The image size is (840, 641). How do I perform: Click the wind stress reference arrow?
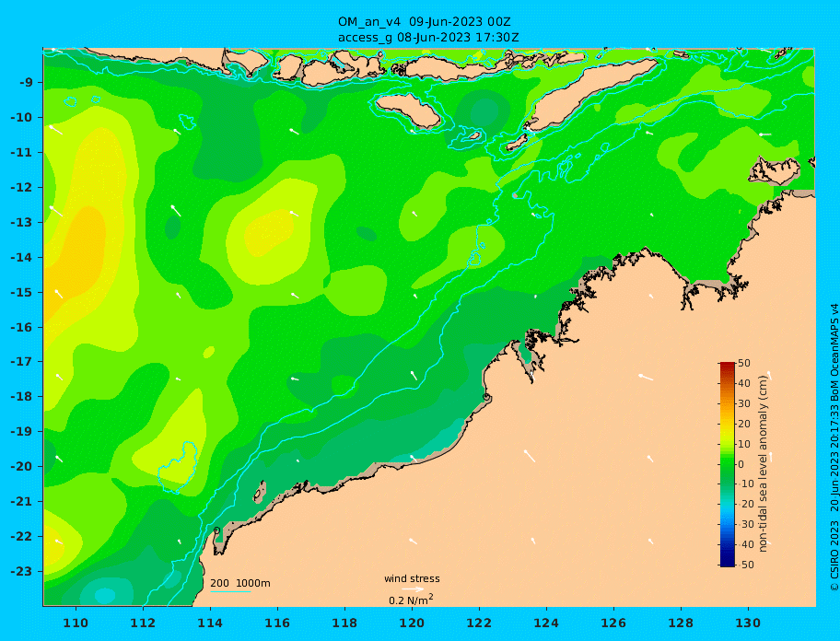(413, 589)
